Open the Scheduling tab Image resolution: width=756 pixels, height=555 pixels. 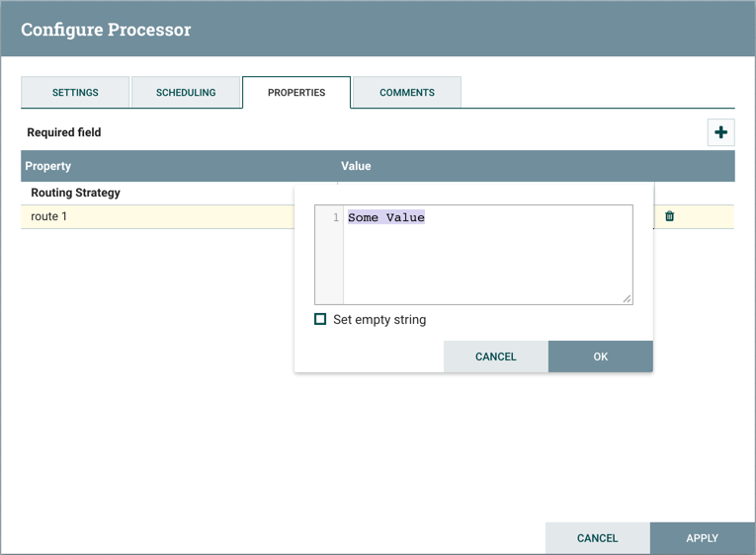186,93
